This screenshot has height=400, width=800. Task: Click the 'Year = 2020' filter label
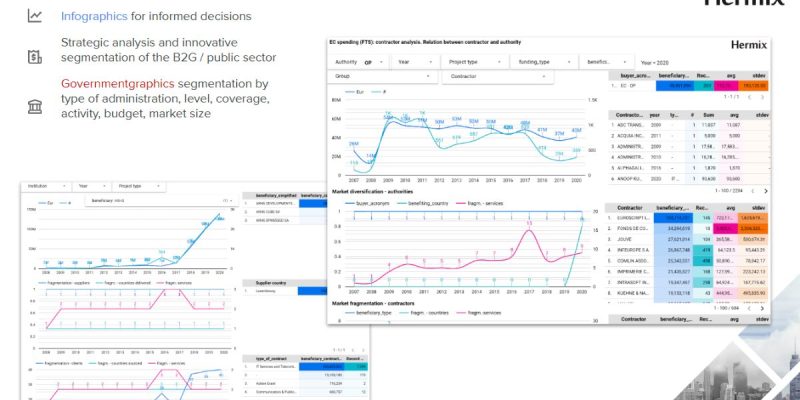tap(654, 63)
